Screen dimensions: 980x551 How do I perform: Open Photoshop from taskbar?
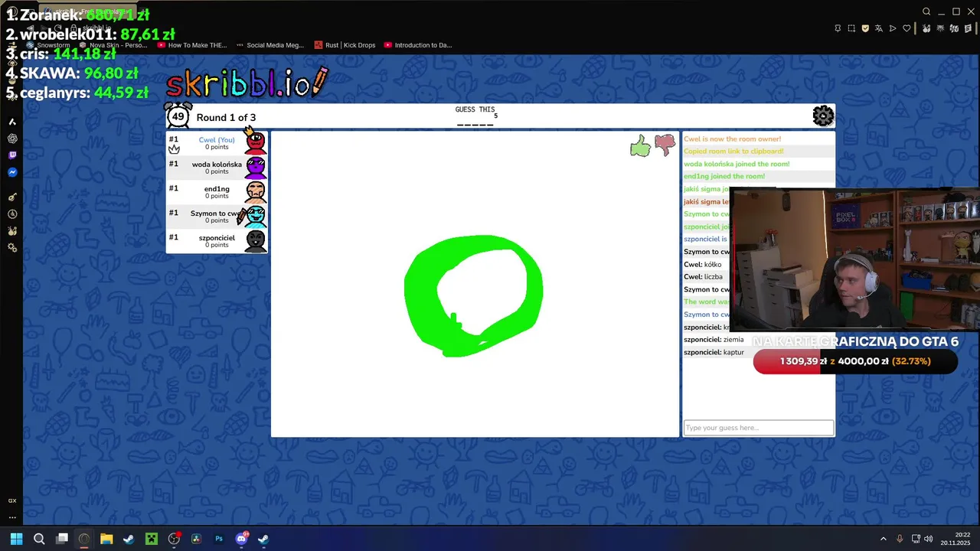pos(219,539)
